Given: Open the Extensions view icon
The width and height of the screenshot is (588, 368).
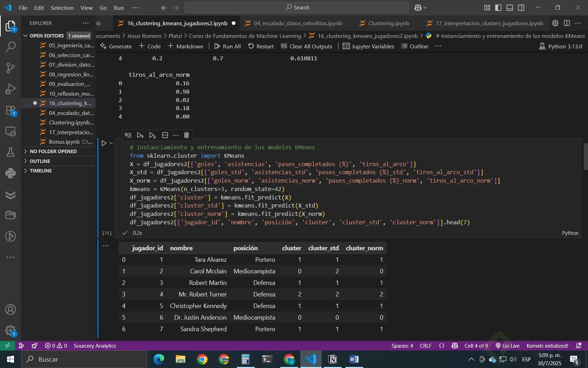Looking at the screenshot, I should pos(10,110).
